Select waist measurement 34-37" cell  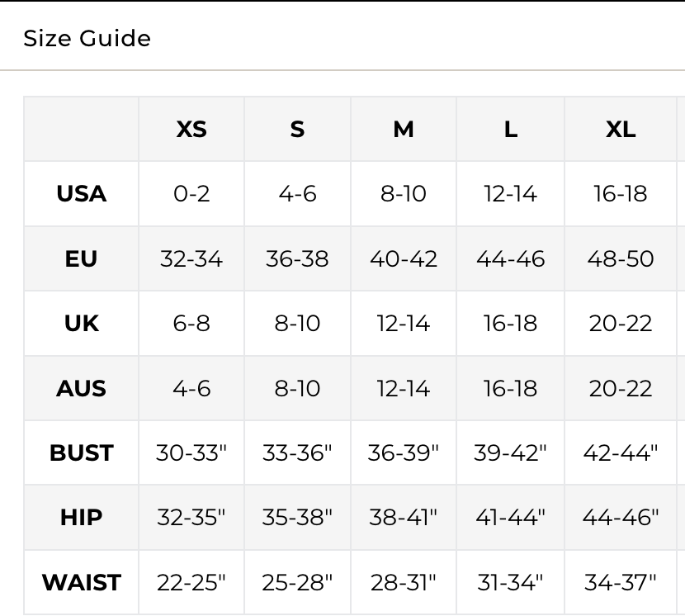coord(621,582)
